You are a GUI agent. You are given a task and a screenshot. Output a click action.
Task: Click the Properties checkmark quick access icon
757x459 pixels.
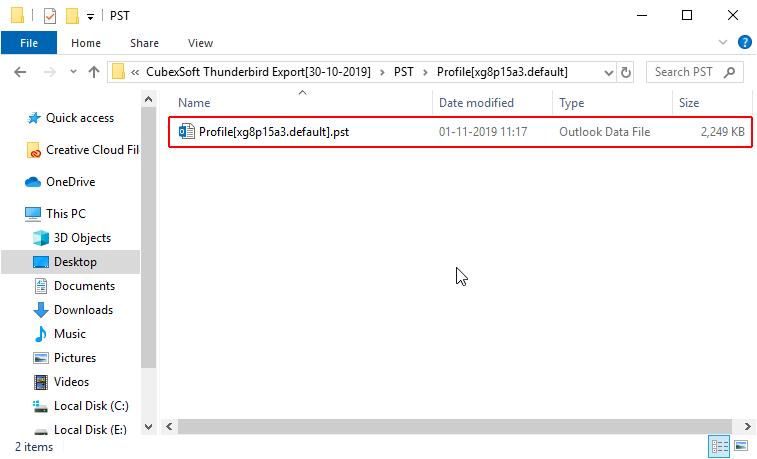tap(50, 16)
